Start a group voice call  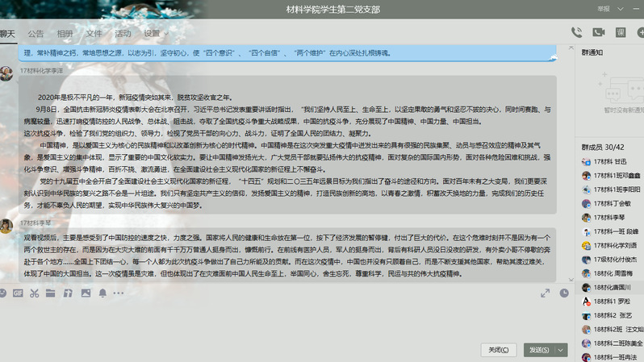coord(576,32)
